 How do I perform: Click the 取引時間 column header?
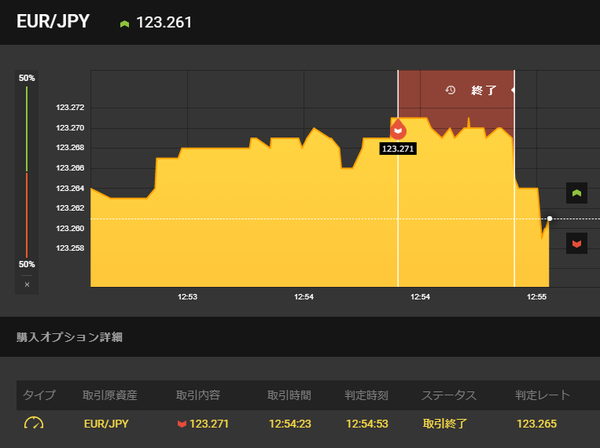point(289,395)
